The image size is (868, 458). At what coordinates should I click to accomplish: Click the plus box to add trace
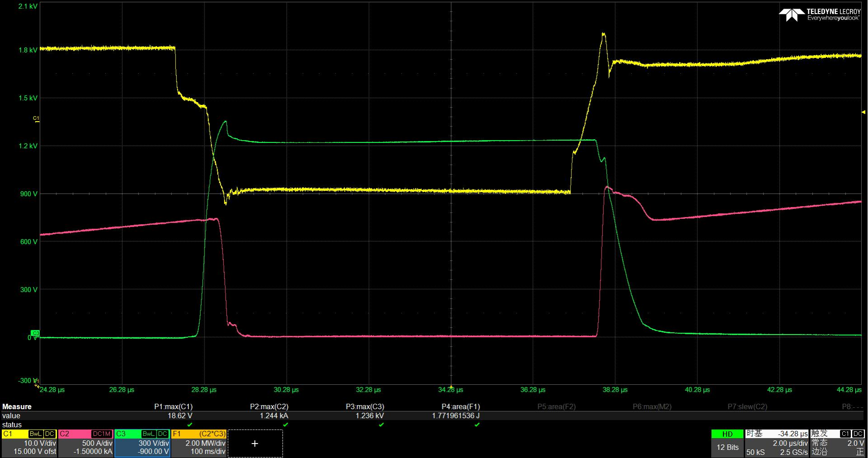tap(255, 444)
